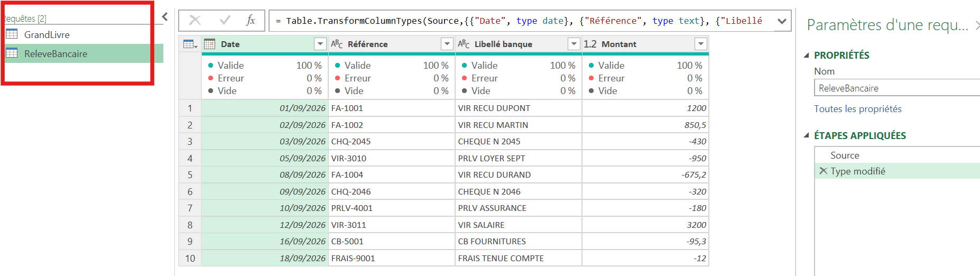
Task: Select the Source applied step
Action: point(897,155)
